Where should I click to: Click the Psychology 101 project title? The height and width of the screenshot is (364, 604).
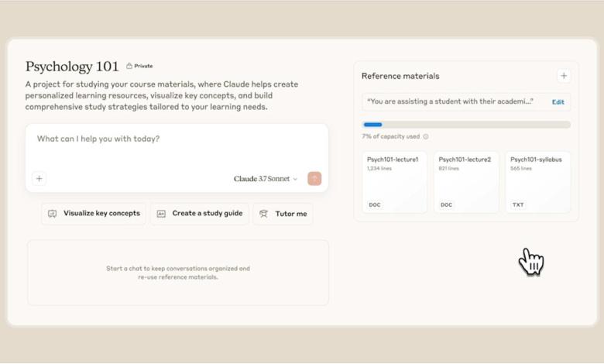[x=73, y=67]
